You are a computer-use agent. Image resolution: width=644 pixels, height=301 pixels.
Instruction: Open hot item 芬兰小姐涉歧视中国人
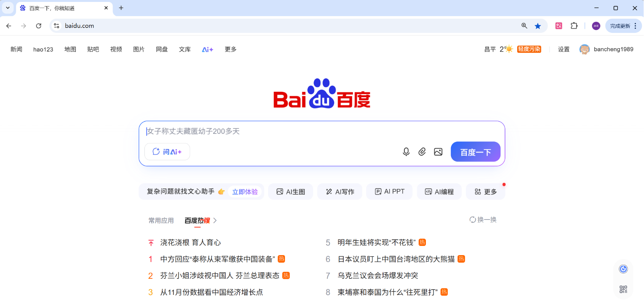[220, 275]
